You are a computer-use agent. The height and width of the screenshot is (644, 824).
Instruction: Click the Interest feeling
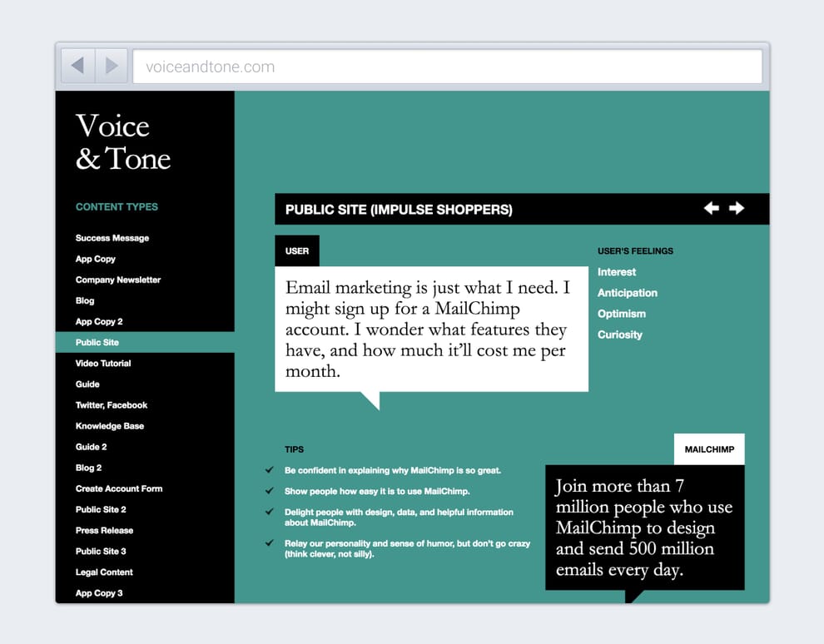[617, 272]
